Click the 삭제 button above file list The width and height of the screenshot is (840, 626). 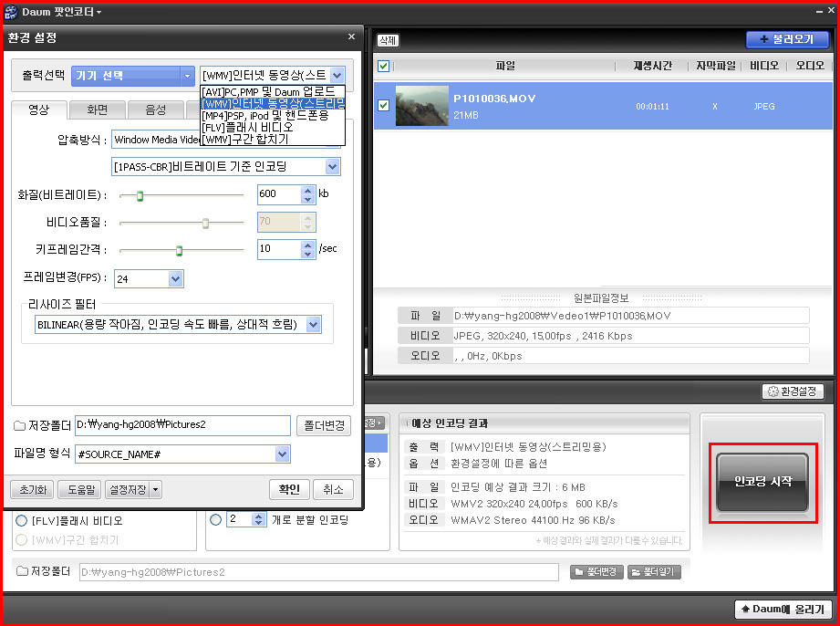click(x=388, y=40)
